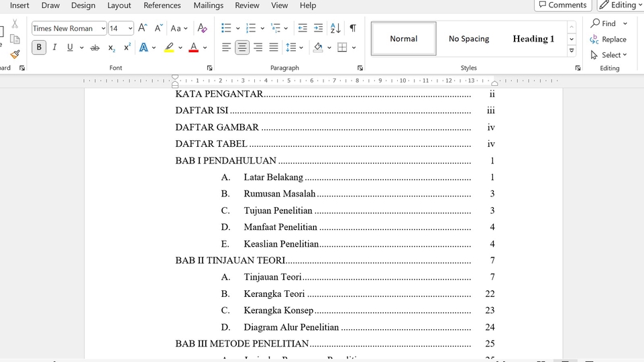Open the Help tab

coord(308,5)
